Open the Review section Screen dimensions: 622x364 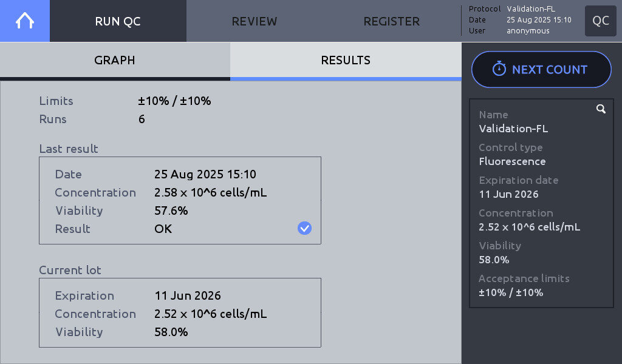(255, 21)
